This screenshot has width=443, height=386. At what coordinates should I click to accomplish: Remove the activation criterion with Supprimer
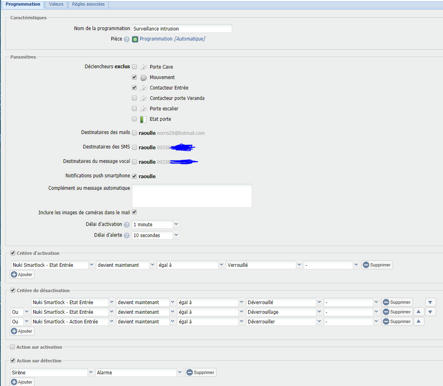click(377, 265)
